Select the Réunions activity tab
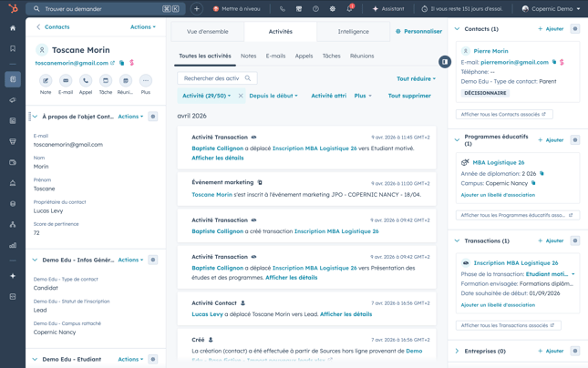Screen dimensions: 588x368 click(362, 56)
